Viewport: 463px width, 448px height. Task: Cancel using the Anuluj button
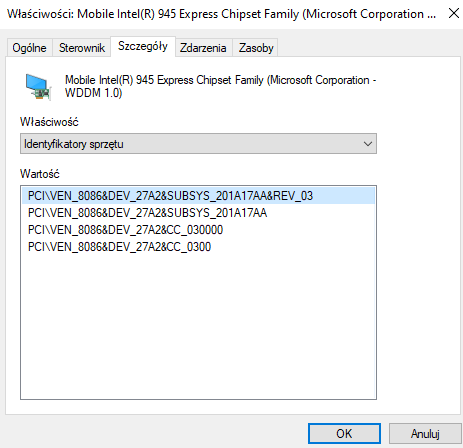(425, 434)
